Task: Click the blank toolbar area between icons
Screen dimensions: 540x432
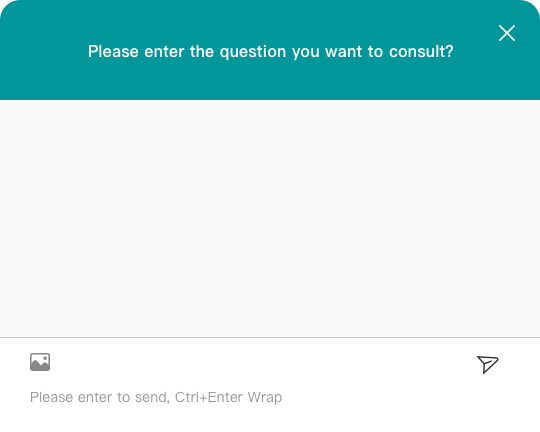Action: (x=263, y=362)
